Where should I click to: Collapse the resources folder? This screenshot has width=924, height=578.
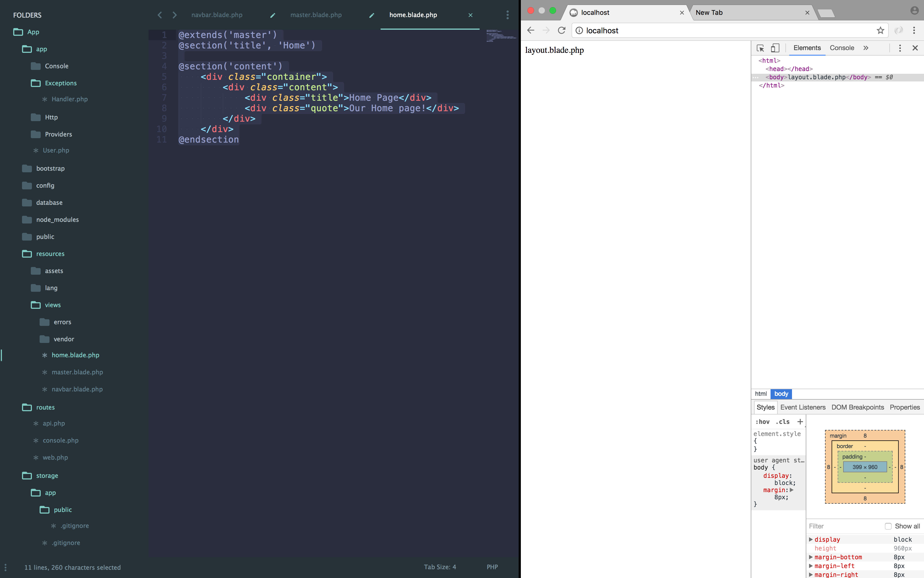coord(43,254)
